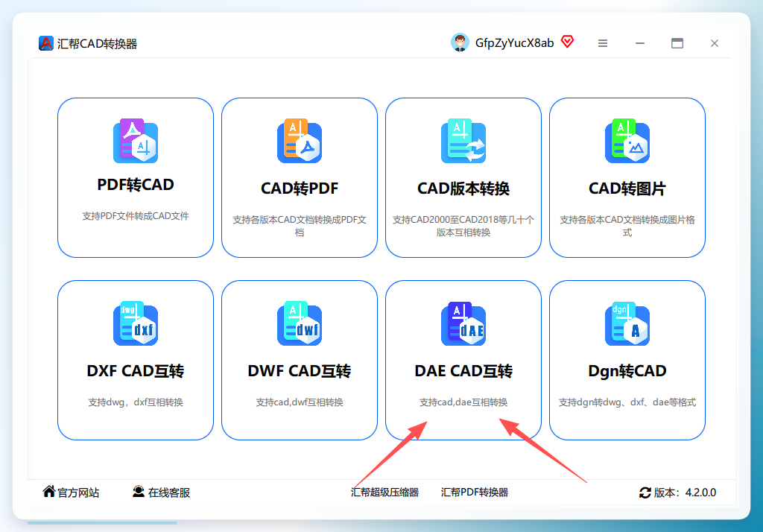Click the Dgn转CAD dgn icon
Screen dimensions: 763x532
point(627,323)
